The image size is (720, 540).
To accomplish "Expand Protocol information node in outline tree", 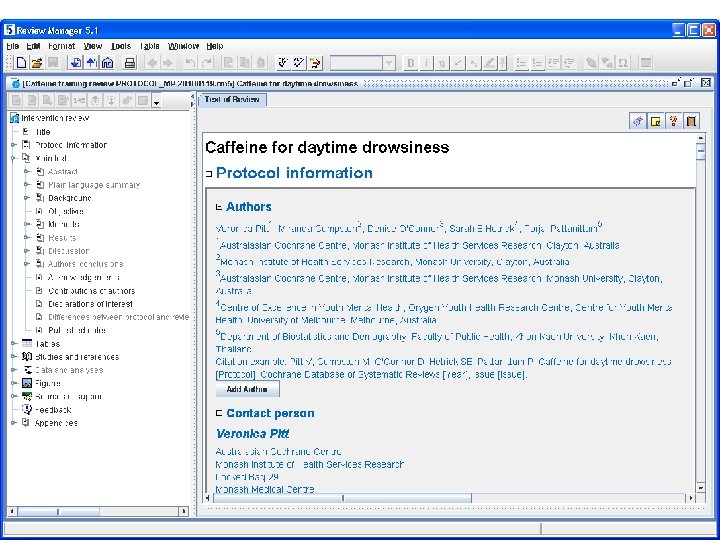I will point(13,145).
